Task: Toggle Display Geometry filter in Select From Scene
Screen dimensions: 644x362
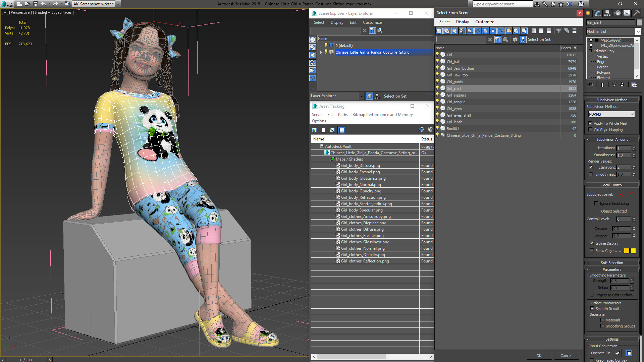Action: [439, 31]
